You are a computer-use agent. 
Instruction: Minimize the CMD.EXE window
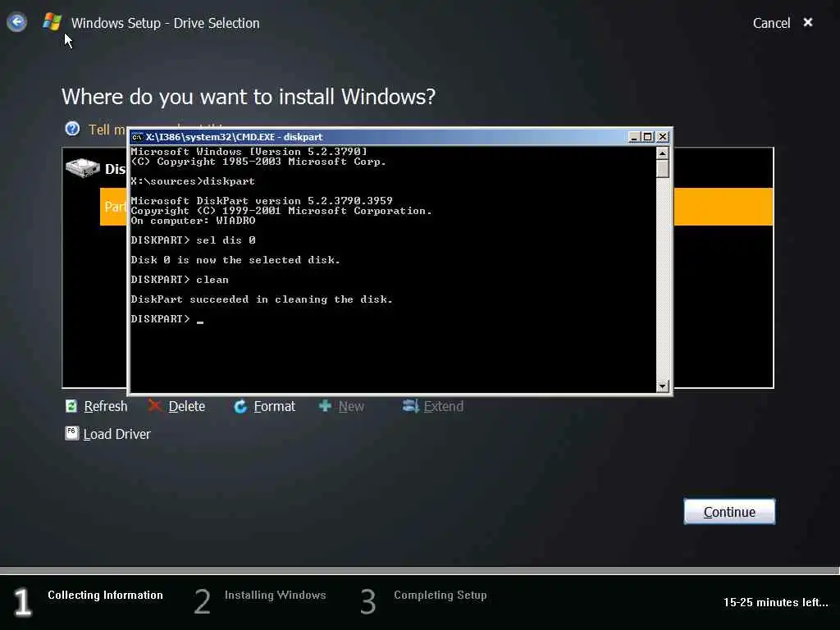click(x=634, y=137)
